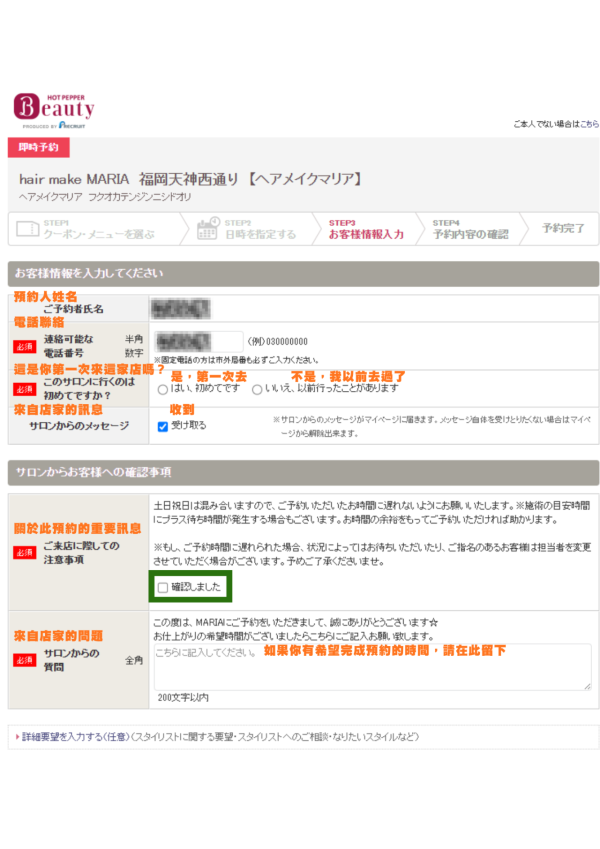This screenshot has width=600, height=849.
Task: Click the 必須 badge beside 注意事項
Action: [x=24, y=552]
